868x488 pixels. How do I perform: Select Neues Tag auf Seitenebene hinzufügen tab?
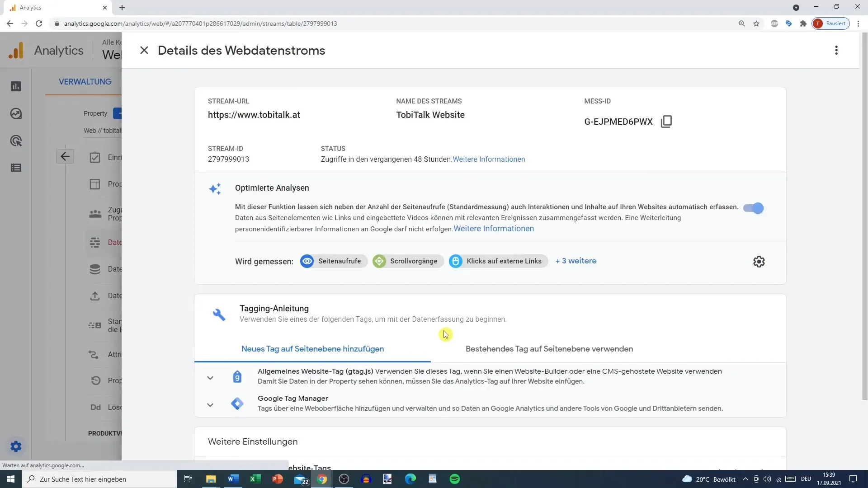coord(312,348)
